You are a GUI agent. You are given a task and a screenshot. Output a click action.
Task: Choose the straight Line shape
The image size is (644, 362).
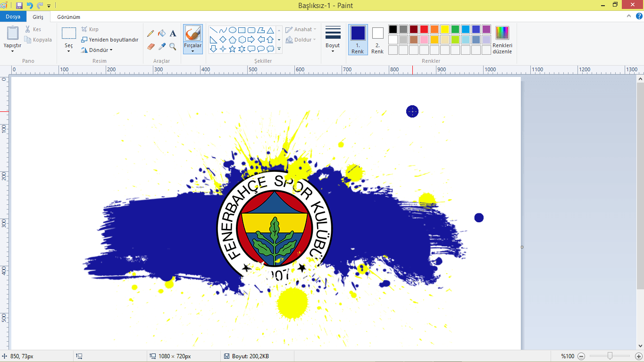pos(214,30)
